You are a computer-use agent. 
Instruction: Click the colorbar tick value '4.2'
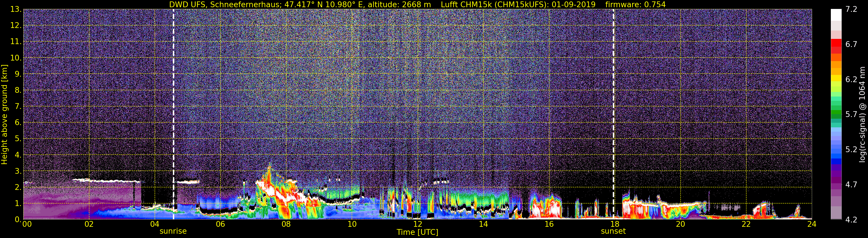click(851, 220)
